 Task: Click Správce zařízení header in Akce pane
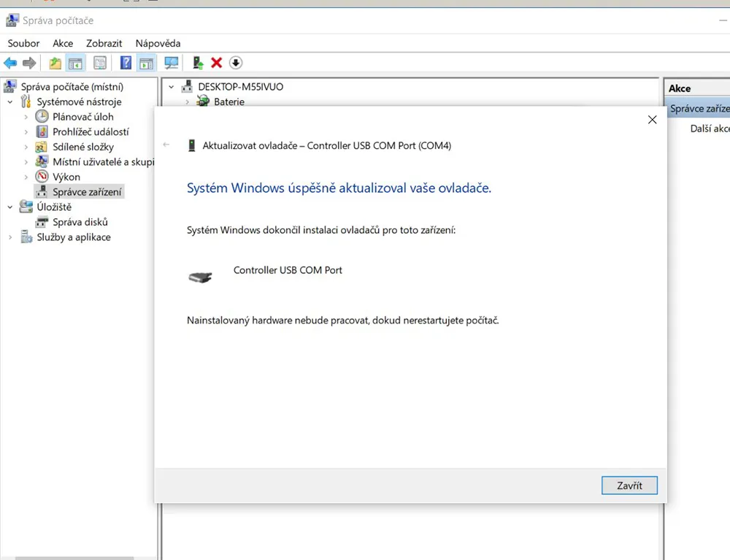[x=699, y=109]
